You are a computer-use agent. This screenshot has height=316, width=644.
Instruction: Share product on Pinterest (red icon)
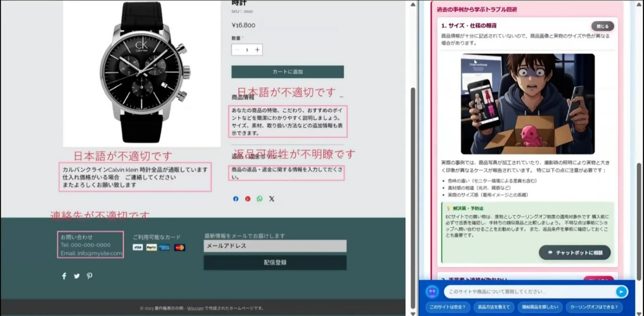click(248, 199)
